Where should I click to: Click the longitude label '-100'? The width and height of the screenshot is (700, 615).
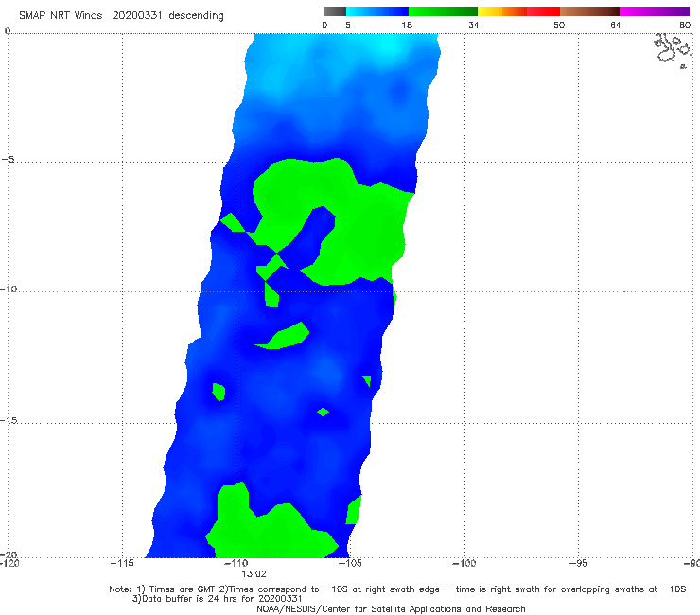464,563
